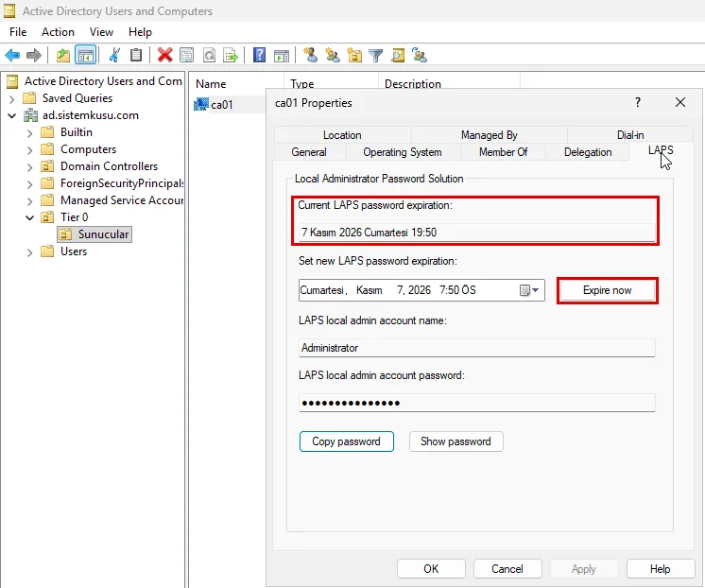
Task: Switch to the General tab
Action: tap(309, 152)
